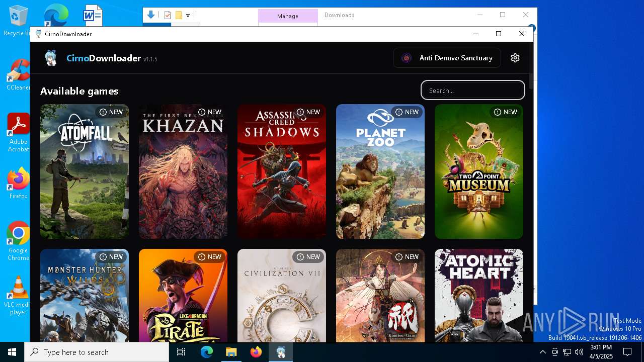
Task: Open File Explorer from the taskbar
Action: click(231, 352)
